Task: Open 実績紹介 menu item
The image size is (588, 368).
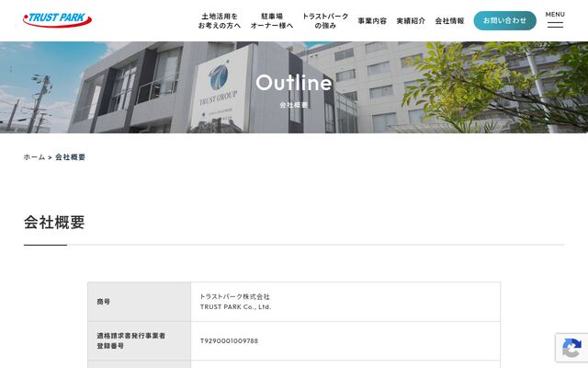Action: [x=411, y=21]
